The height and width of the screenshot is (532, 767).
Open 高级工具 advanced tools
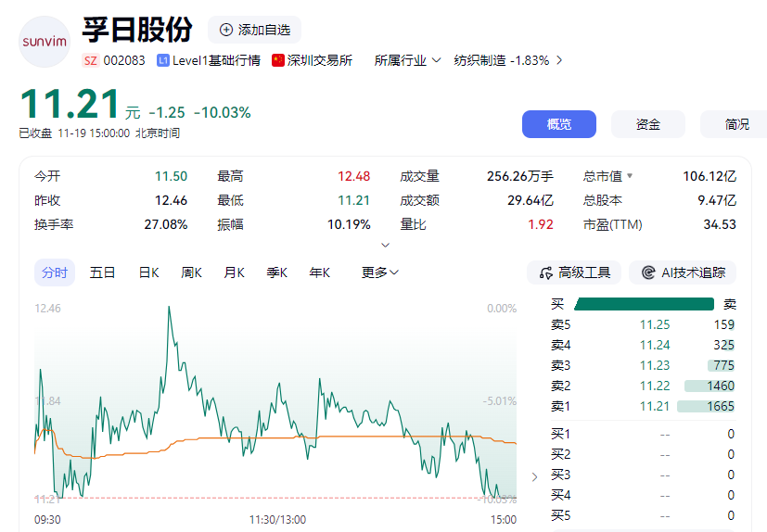pyautogui.click(x=575, y=272)
